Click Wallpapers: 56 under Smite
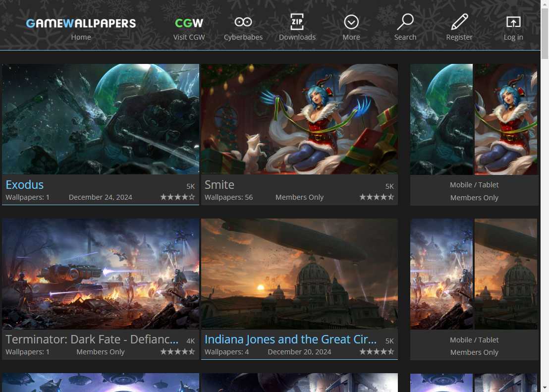 pos(228,197)
